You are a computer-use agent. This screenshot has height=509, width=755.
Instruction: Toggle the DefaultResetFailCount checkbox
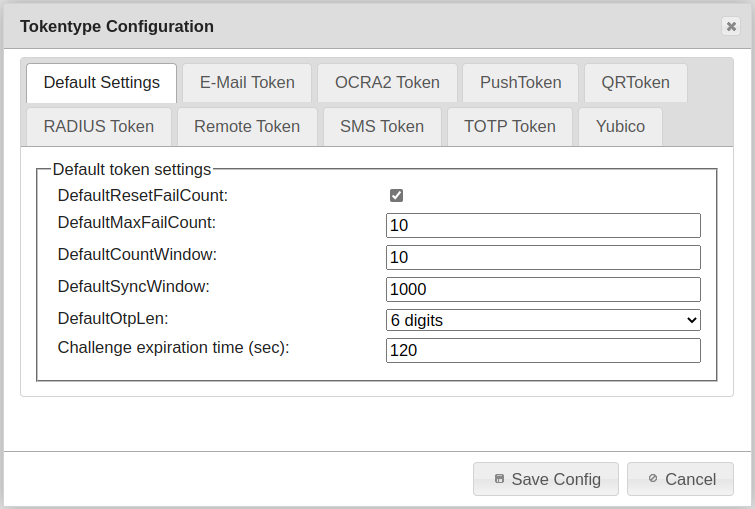397,196
